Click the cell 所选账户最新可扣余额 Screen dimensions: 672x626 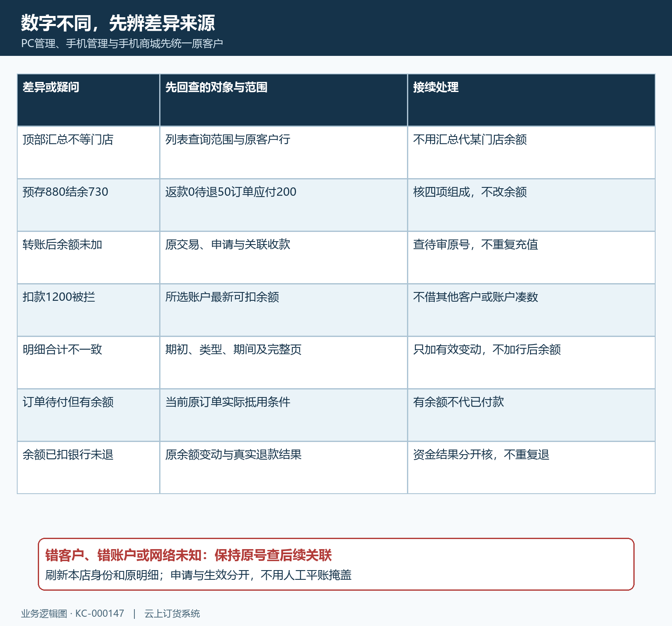click(283, 310)
